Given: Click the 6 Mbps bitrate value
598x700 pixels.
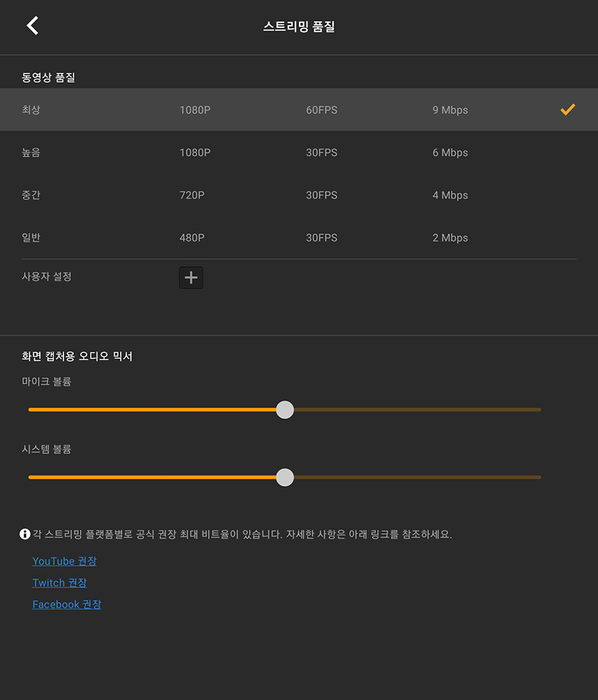Looking at the screenshot, I should [450, 153].
